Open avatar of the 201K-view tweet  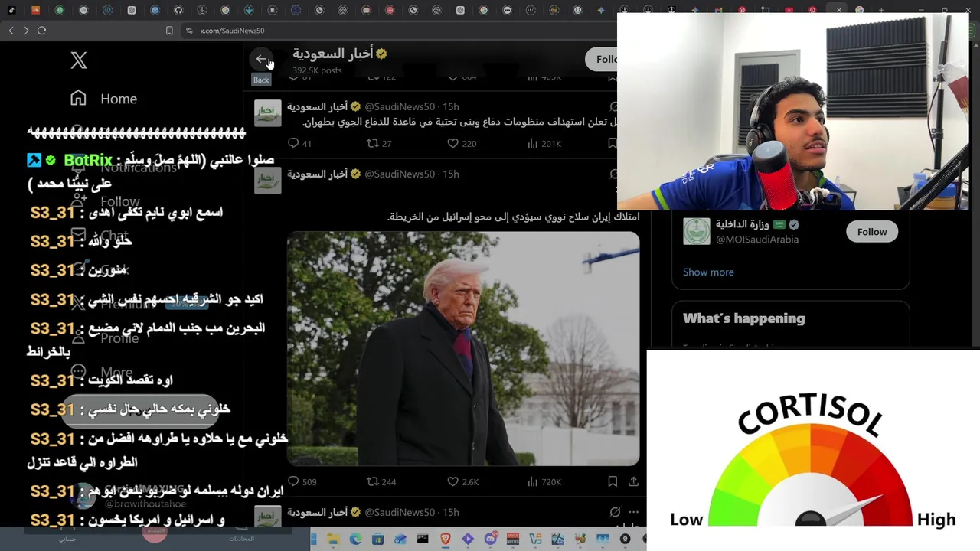coord(268,113)
